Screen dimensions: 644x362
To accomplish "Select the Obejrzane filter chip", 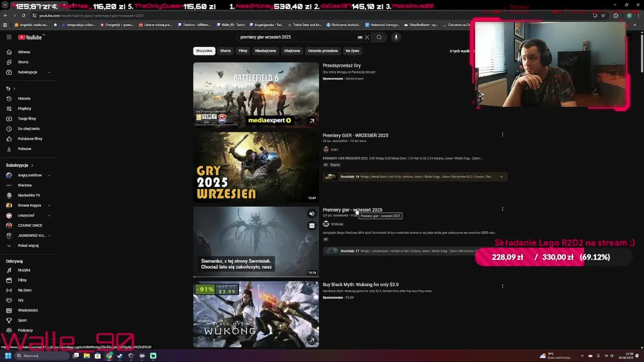I will tap(292, 51).
